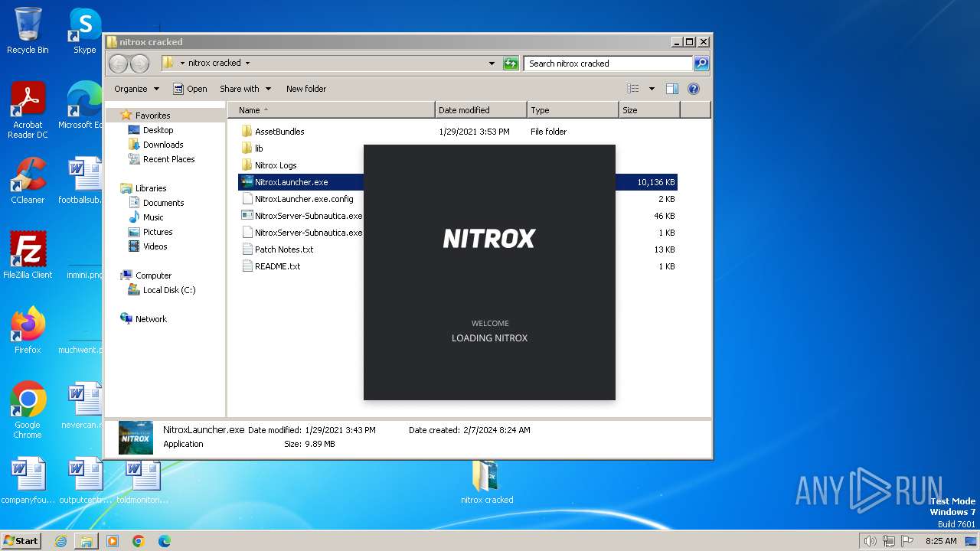Screen dimensions: 980x551
Task: Open the Organize menu
Action: click(x=136, y=89)
